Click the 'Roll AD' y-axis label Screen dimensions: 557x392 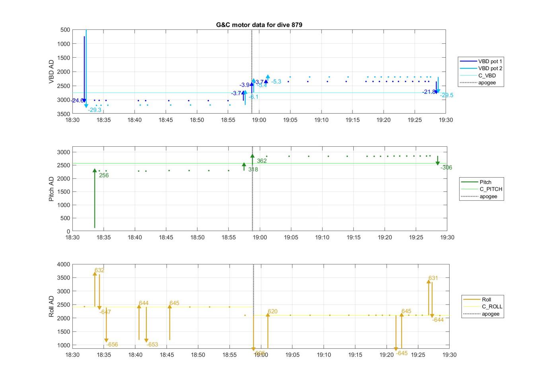[x=51, y=307]
